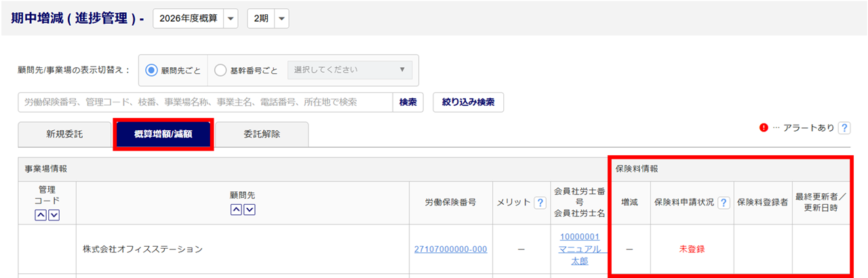Expand the 選択してください dropdown
Screen dimensions: 868x278
pos(350,70)
